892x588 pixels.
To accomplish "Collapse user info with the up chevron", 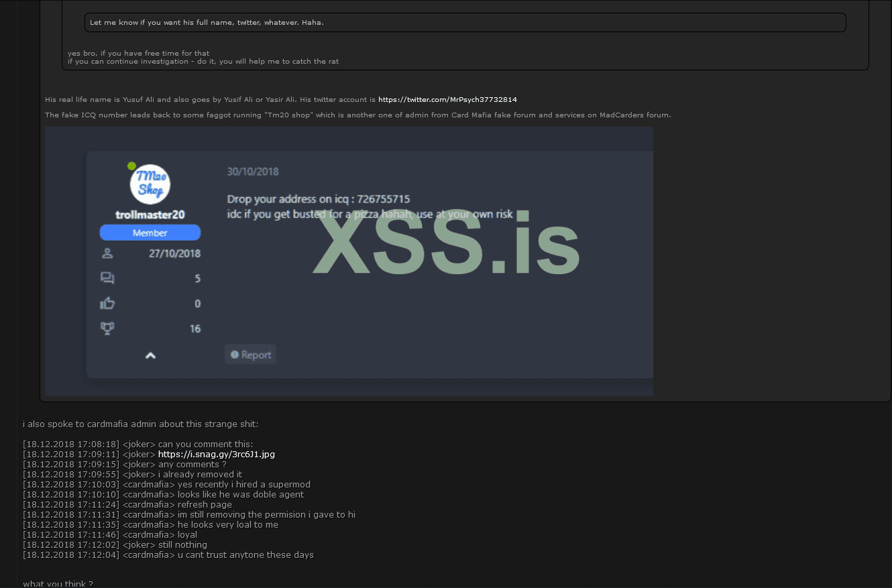I will click(150, 355).
